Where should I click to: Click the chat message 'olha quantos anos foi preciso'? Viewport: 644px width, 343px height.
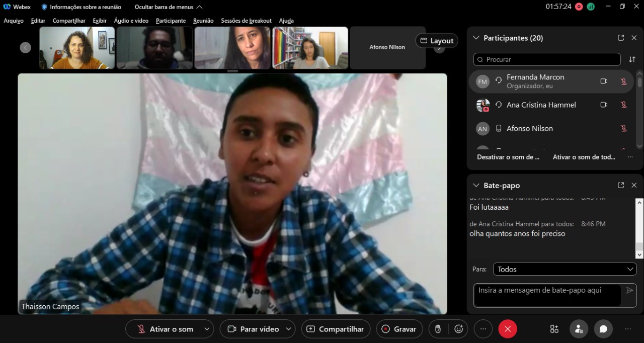pos(517,233)
